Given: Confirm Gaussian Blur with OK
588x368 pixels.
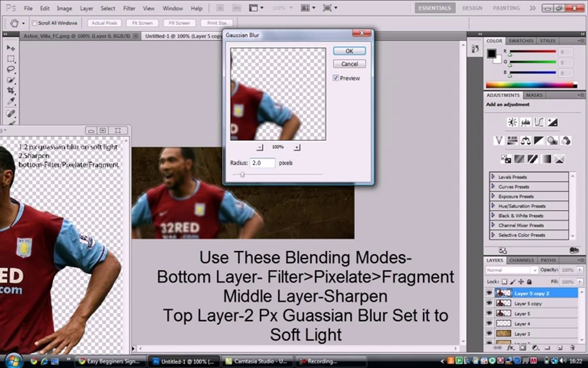Looking at the screenshot, I should point(349,51).
